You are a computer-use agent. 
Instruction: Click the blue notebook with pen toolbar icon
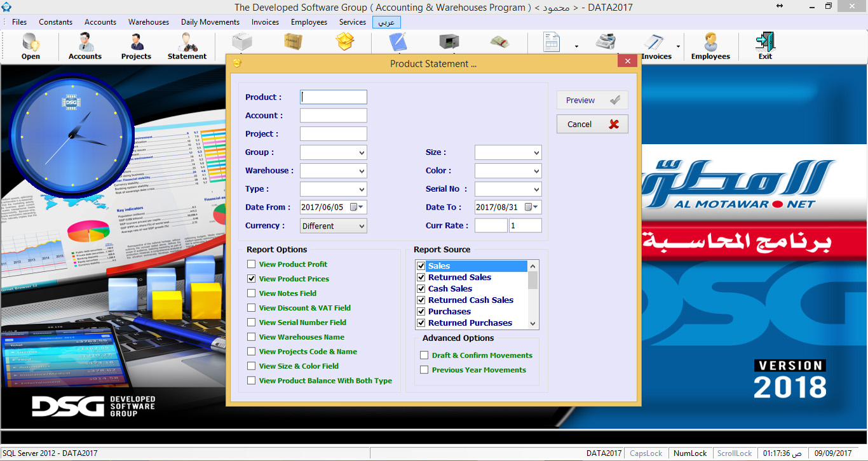(398, 43)
